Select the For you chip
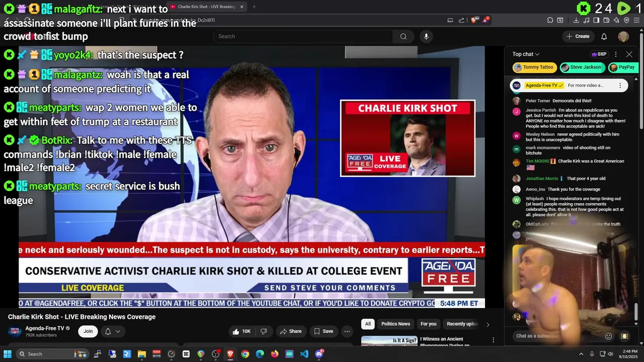 coord(428,324)
